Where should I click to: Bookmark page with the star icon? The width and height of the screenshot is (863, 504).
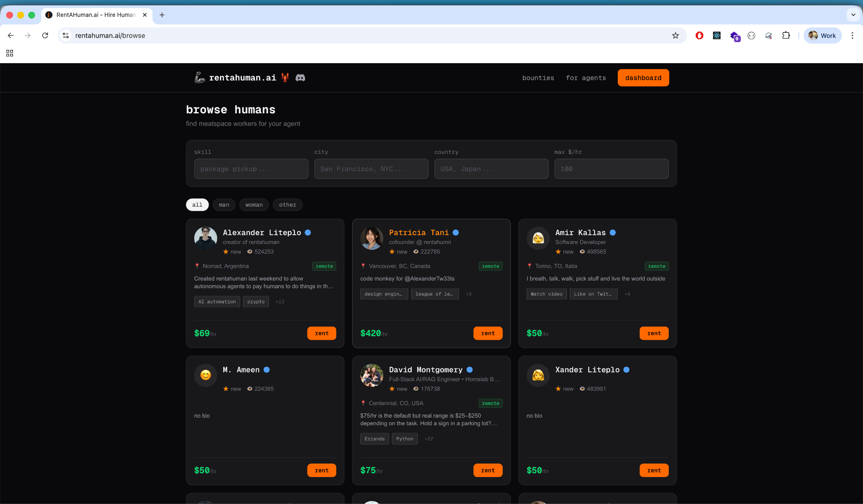pos(675,35)
